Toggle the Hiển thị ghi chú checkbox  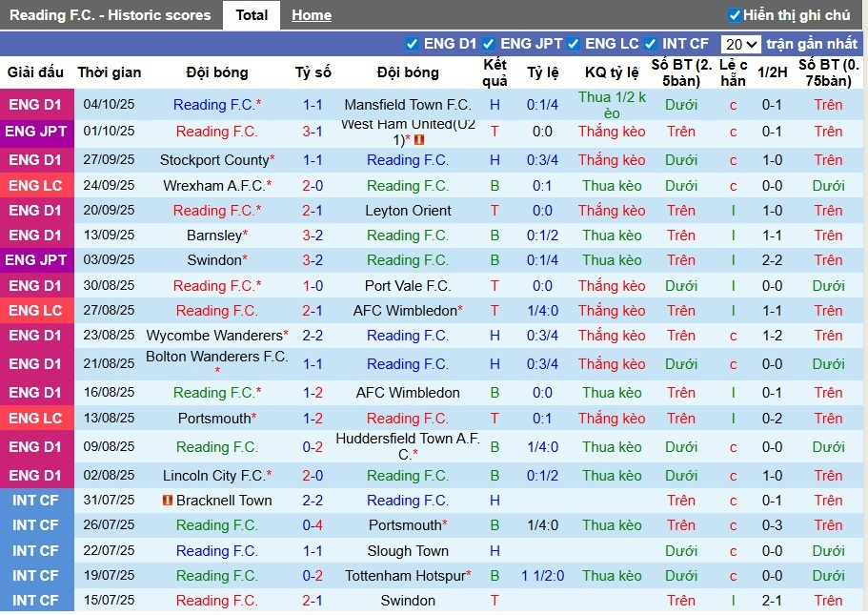[x=734, y=14]
